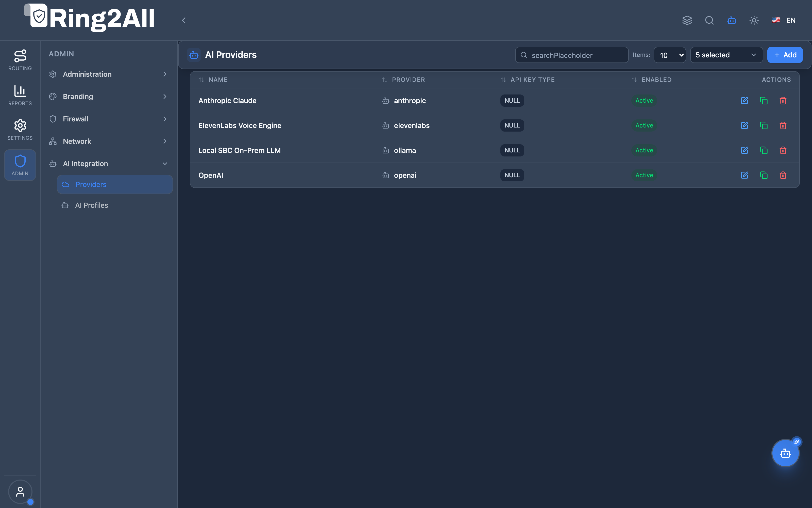This screenshot has height=508, width=812.
Task: Expand the Network menu
Action: click(108, 141)
